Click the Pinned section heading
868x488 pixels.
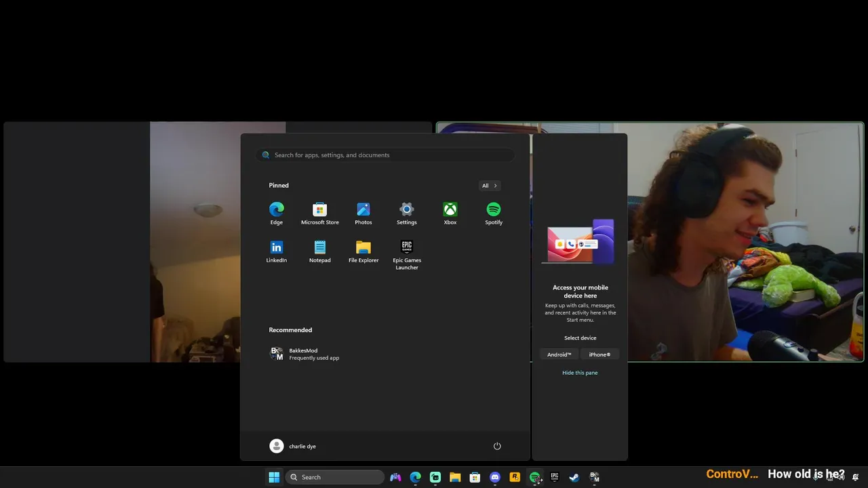pyautogui.click(x=279, y=185)
